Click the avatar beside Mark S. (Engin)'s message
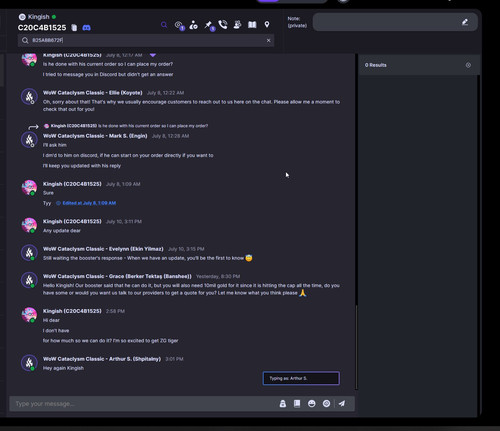The width and height of the screenshot is (500, 431). click(x=29, y=140)
